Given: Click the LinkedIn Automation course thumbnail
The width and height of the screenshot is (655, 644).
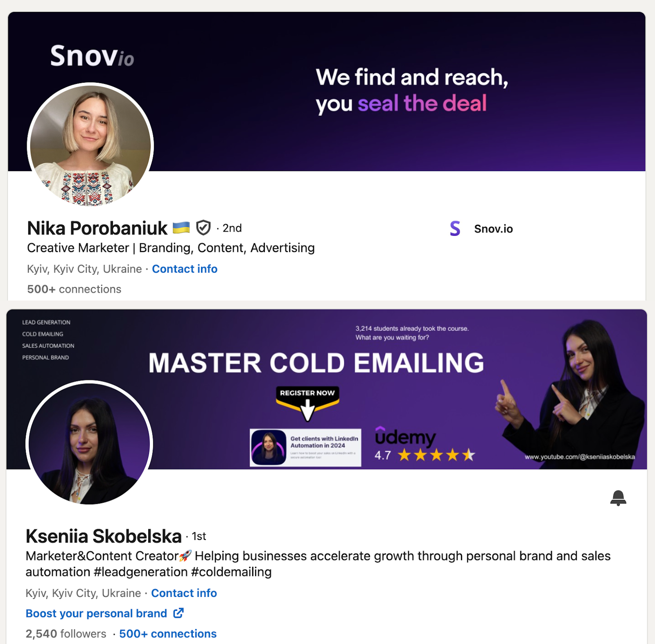Looking at the screenshot, I should (305, 447).
